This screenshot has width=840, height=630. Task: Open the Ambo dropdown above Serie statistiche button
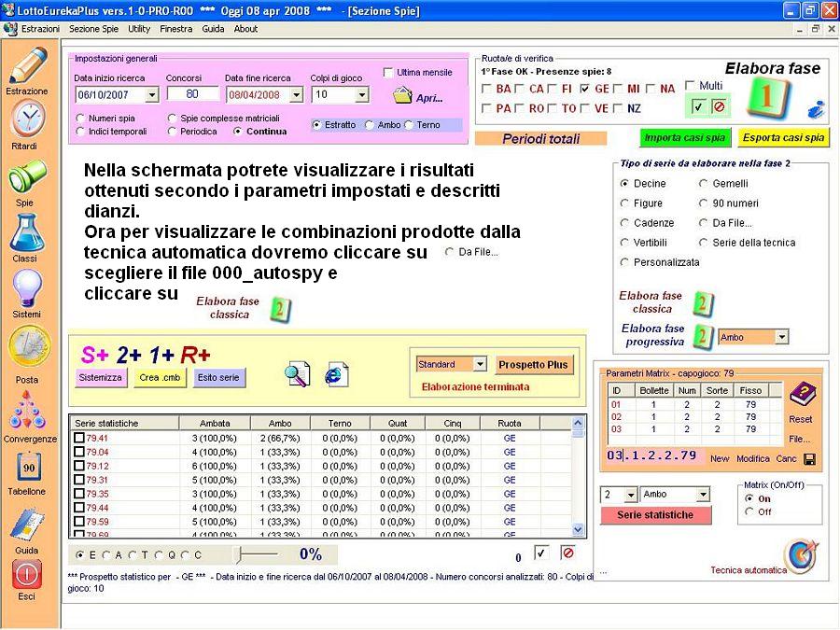click(703, 495)
